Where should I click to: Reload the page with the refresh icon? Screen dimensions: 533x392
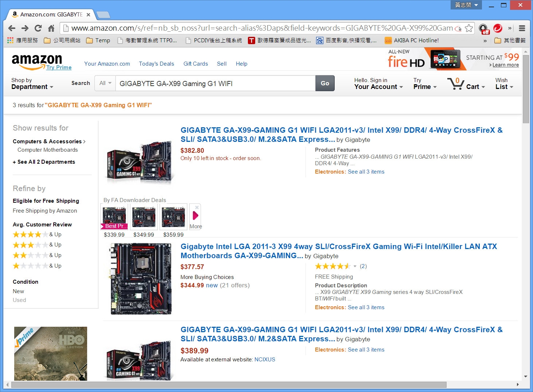[x=38, y=28]
